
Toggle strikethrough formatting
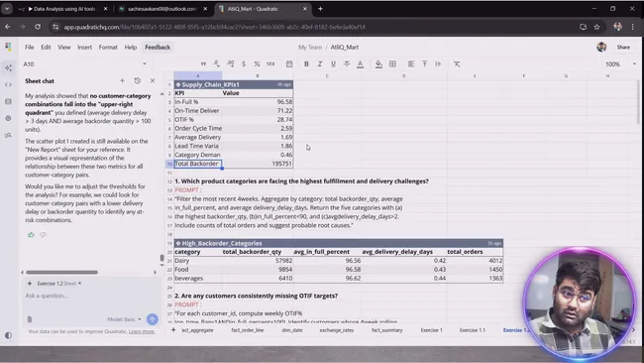pos(347,64)
